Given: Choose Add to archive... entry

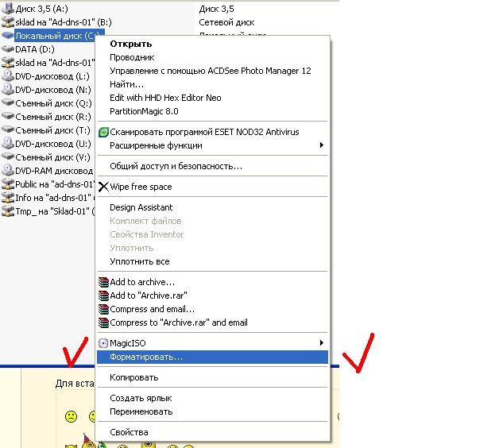Looking at the screenshot, I should 212,282.
